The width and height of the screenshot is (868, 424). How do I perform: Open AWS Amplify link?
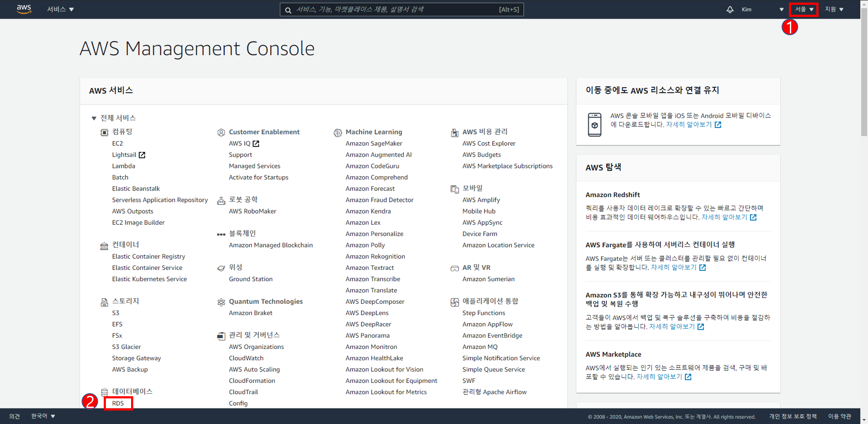481,200
